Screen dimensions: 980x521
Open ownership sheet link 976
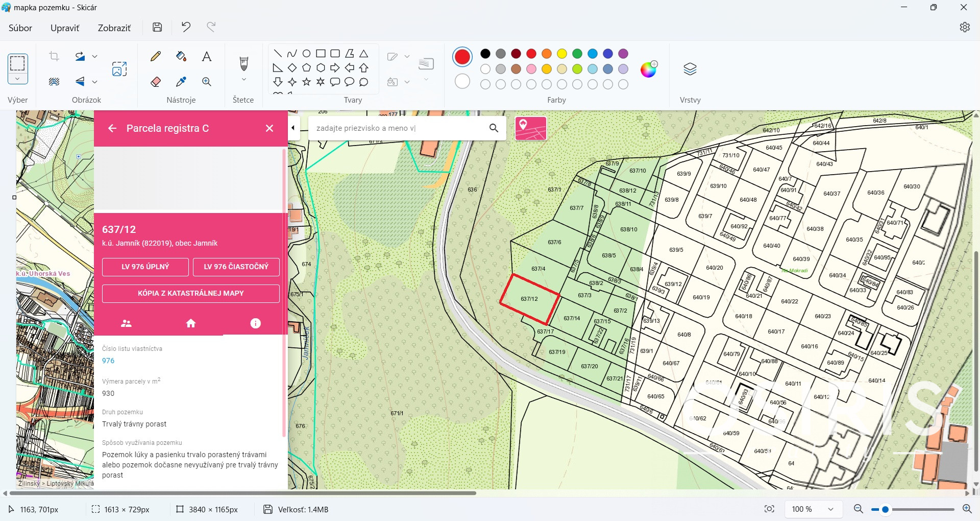click(x=108, y=361)
